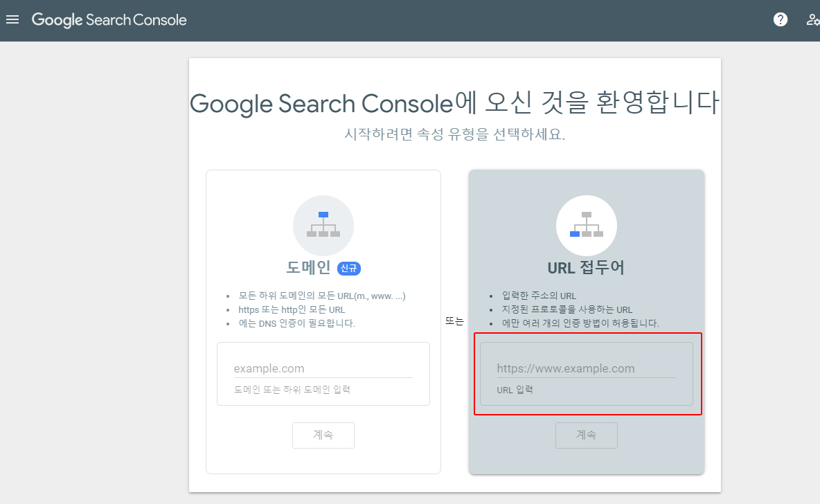
Task: Click the '시작하려면 속성 유형을 선택하세요.' subtitle
Action: coord(454,134)
